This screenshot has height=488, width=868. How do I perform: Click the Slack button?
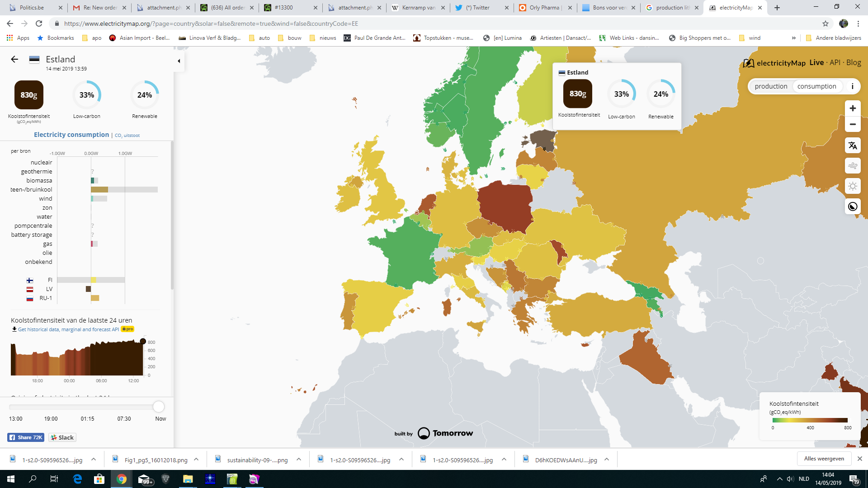coord(62,437)
